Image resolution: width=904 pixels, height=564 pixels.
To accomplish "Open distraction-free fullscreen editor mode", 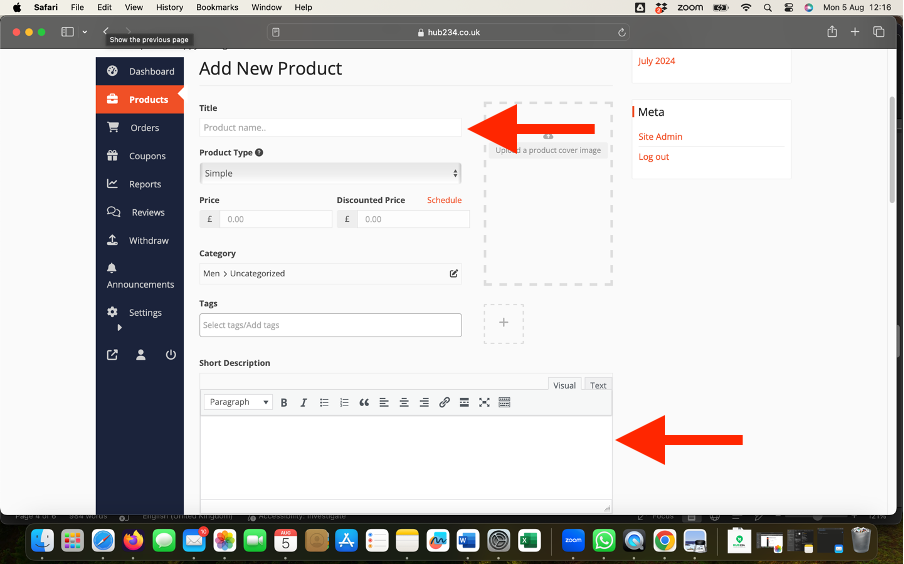I will click(484, 402).
